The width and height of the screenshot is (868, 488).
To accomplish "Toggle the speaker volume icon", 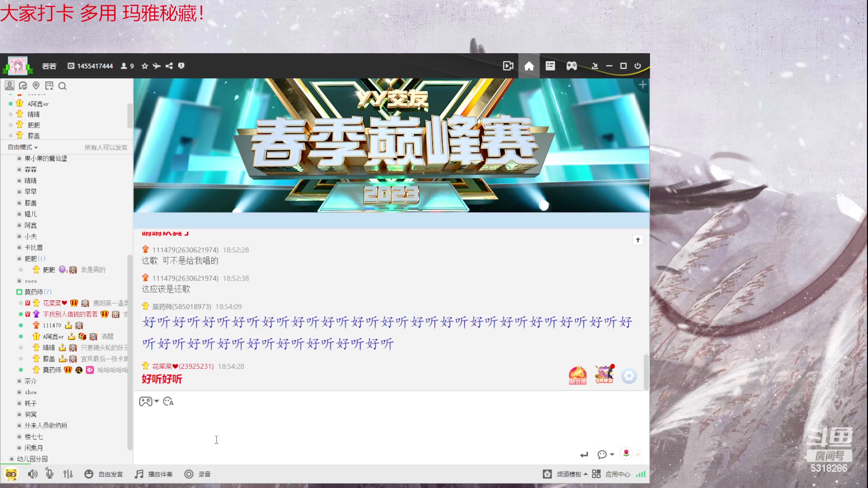I will click(33, 474).
